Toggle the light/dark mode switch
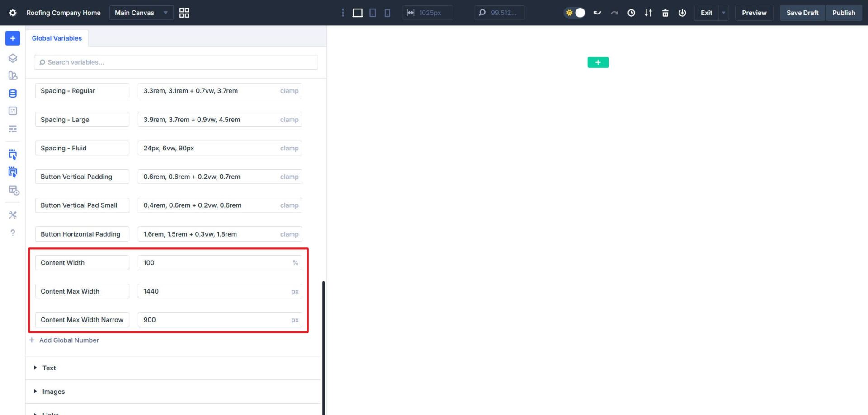 (x=575, y=13)
